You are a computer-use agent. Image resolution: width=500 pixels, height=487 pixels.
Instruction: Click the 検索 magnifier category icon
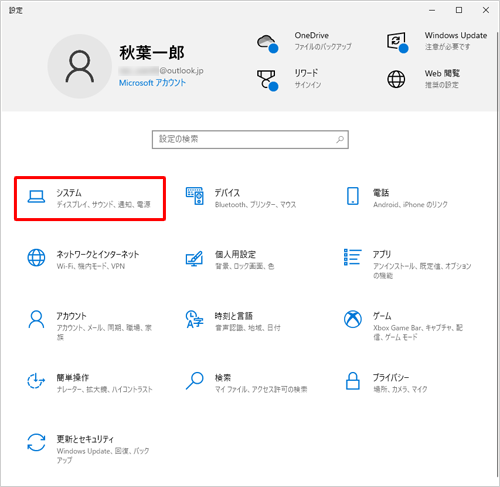pyautogui.click(x=194, y=381)
